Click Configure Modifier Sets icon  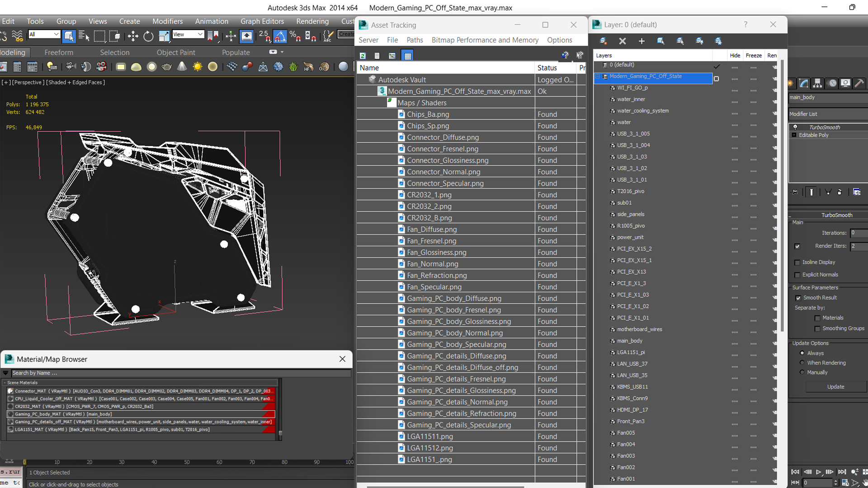tap(857, 192)
